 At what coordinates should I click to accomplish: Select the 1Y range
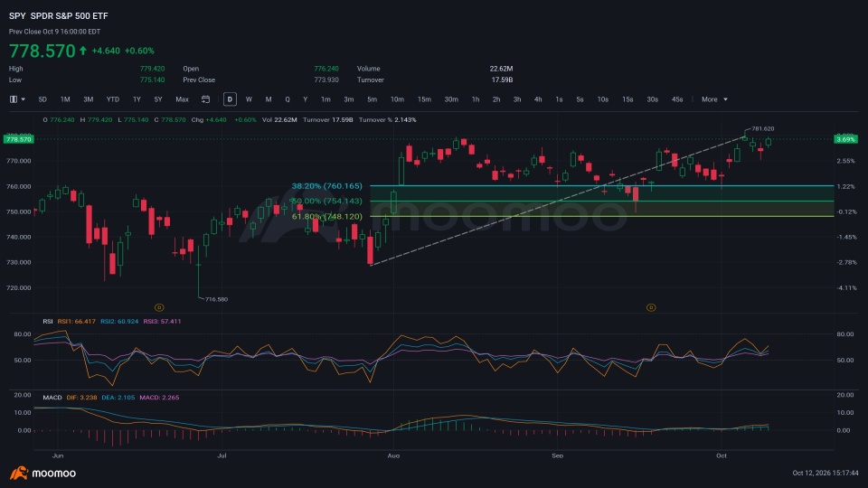coord(137,99)
